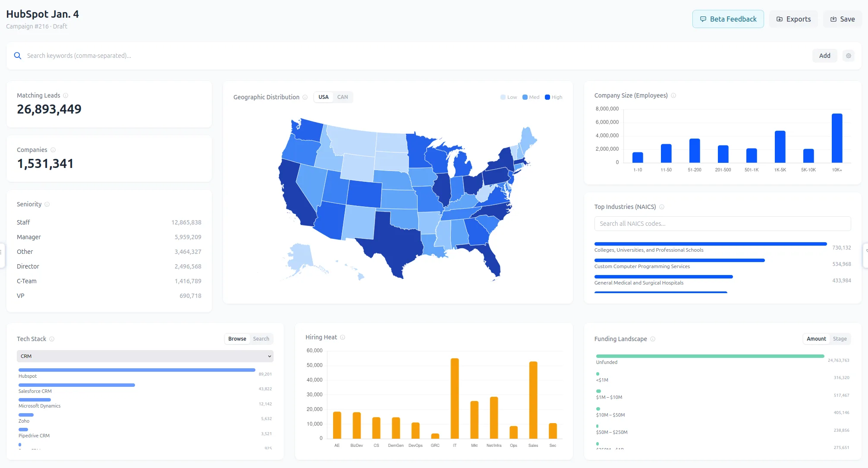This screenshot has height=468, width=868.
Task: Click info icon next to Companies
Action: (x=53, y=150)
